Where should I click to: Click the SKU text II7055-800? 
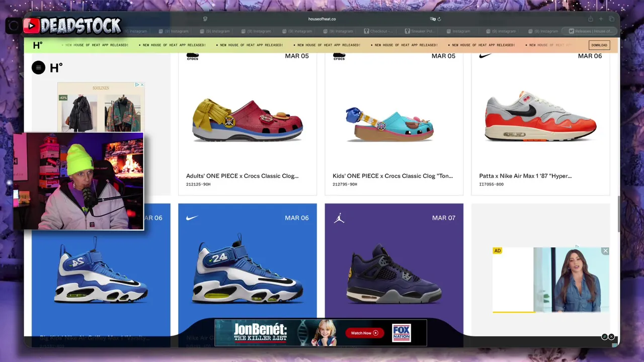pos(491,185)
